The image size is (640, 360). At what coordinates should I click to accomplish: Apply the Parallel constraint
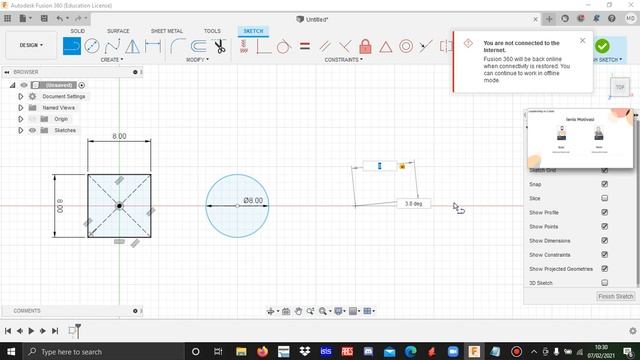(325, 46)
